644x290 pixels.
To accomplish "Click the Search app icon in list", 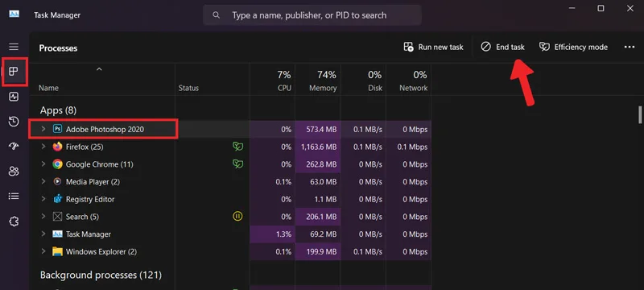I will coord(57,217).
